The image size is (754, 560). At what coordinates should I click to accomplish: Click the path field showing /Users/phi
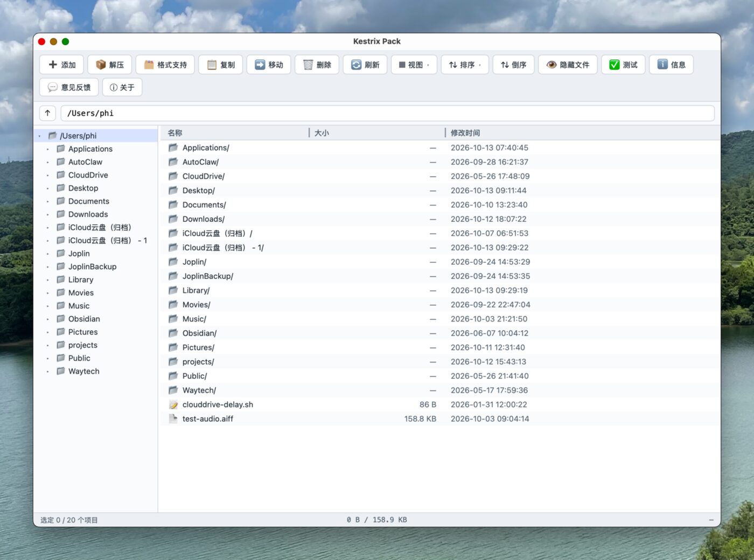pos(387,113)
